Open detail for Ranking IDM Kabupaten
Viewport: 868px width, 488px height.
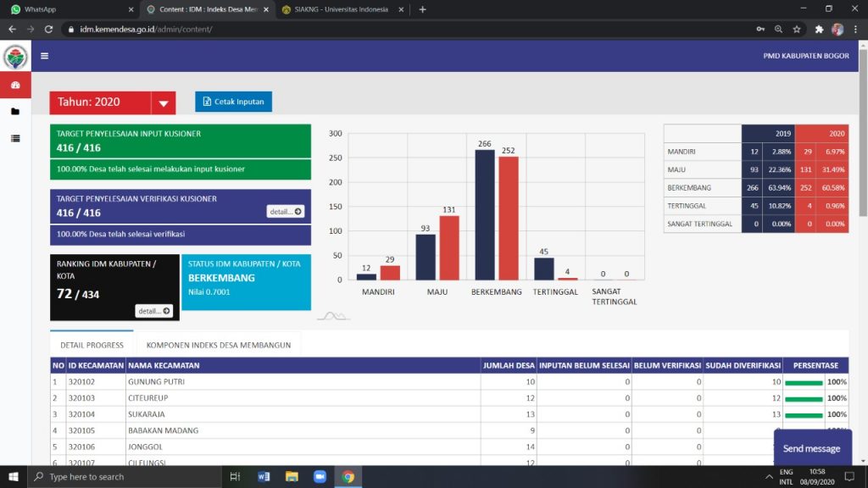pos(153,311)
